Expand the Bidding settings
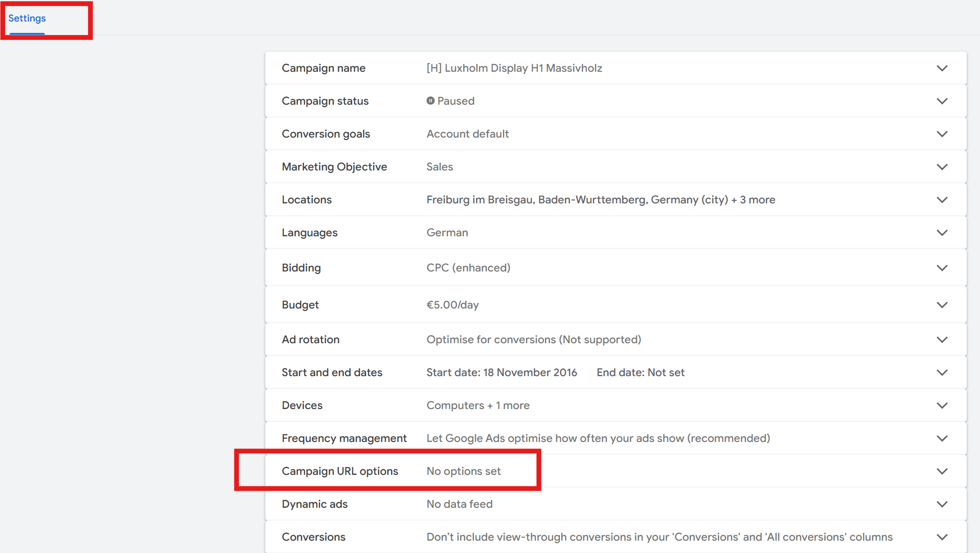 tap(942, 267)
